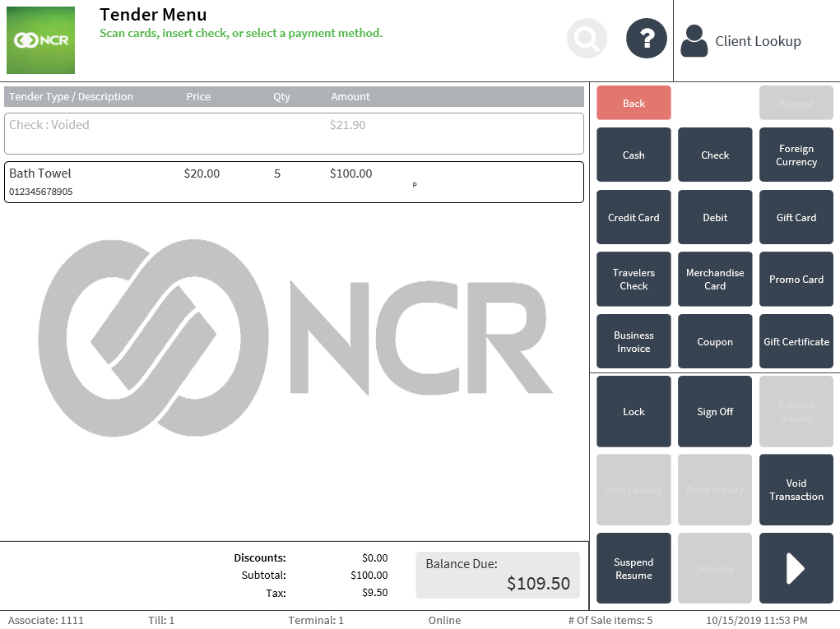The height and width of the screenshot is (629, 840).
Task: Open Client Lookup text label
Action: pos(758,41)
